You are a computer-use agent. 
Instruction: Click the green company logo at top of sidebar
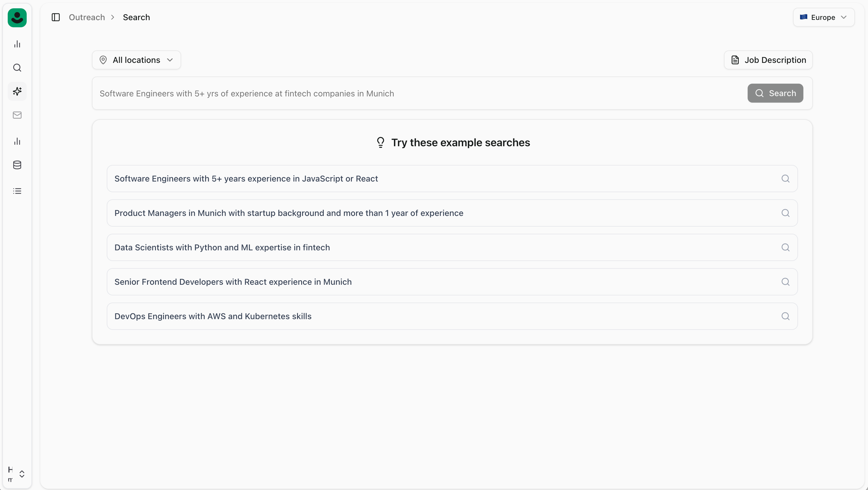[x=17, y=17]
